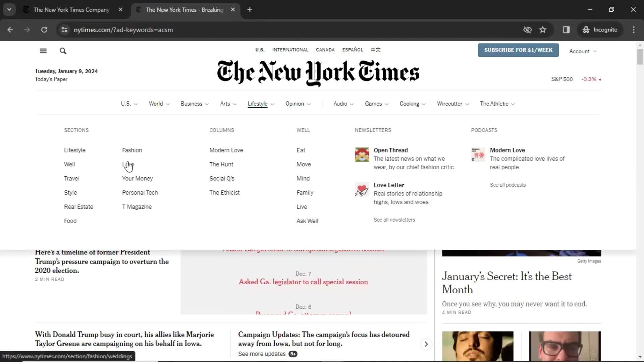Image resolution: width=644 pixels, height=362 pixels.
Task: Open the hamburger menu icon
Action: [43, 51]
